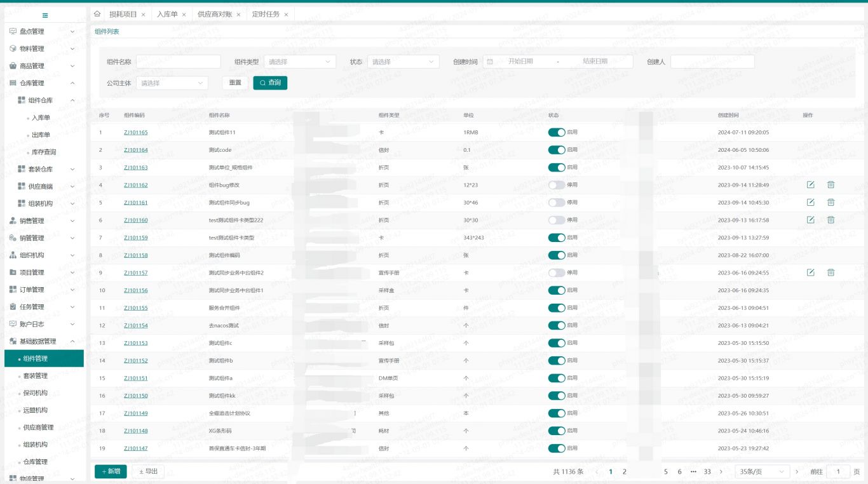Click the 导出 export button
This screenshot has width=868, height=484.
pos(148,471)
